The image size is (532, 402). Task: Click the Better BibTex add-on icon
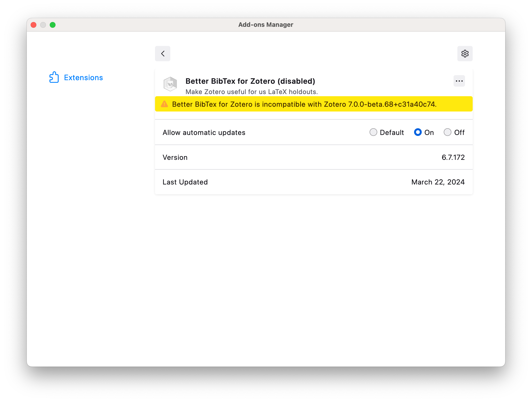coord(170,84)
